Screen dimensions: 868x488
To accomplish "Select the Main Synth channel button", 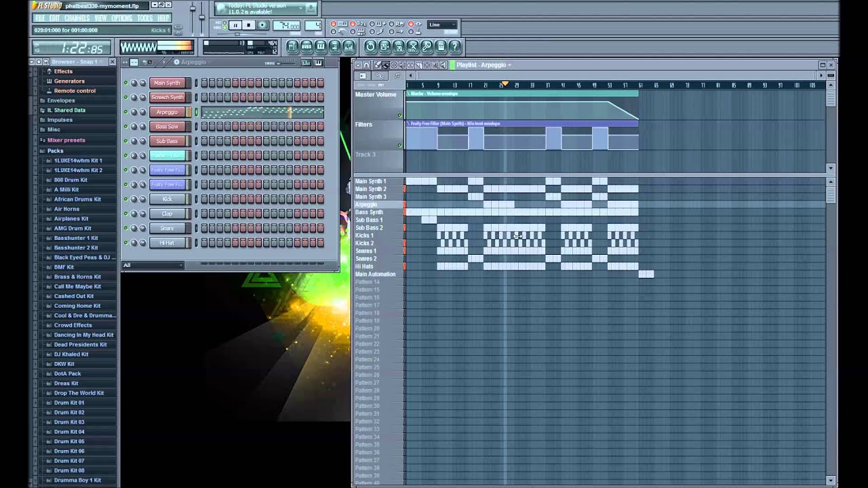I will point(167,83).
